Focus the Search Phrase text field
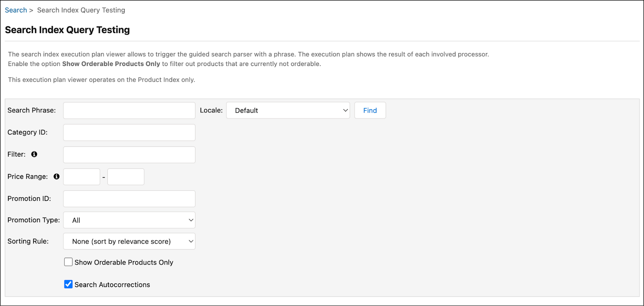644x306 pixels. tap(129, 110)
